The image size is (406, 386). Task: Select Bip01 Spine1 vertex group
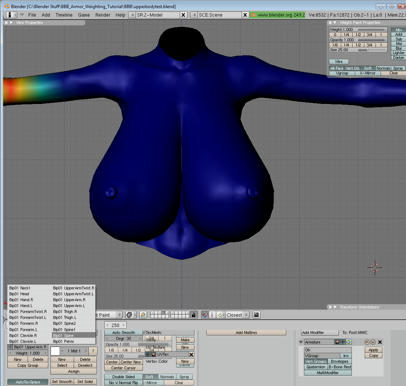65,330
